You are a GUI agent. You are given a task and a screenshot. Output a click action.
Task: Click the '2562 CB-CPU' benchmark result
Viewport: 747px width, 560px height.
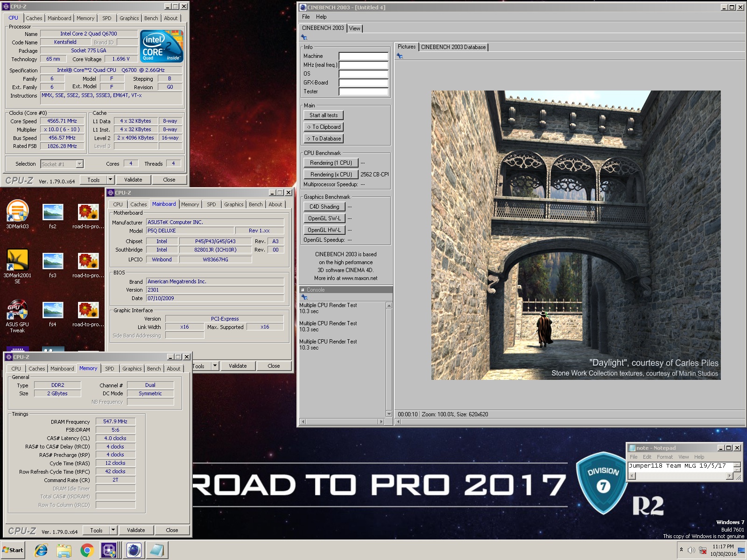(x=374, y=175)
